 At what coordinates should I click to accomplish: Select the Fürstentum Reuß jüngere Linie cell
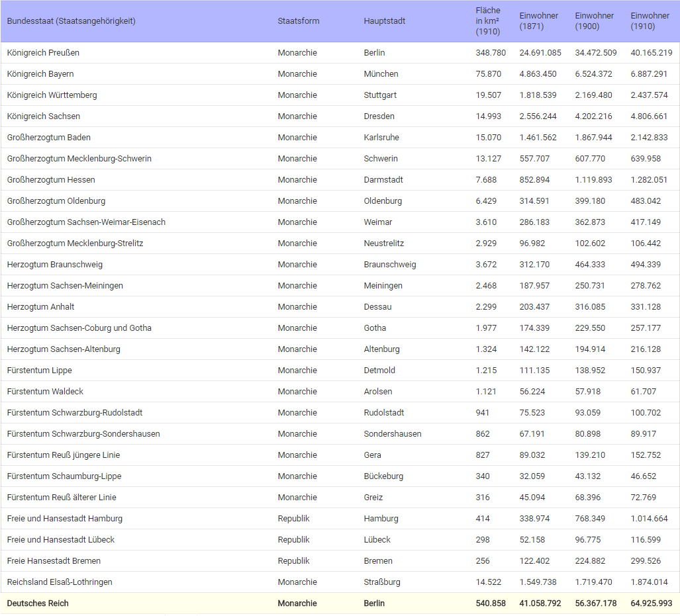coord(64,455)
